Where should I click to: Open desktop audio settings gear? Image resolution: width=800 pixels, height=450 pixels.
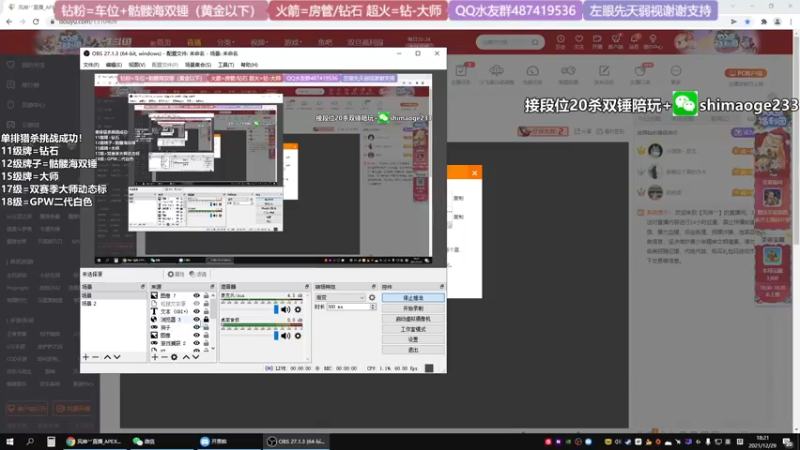(298, 336)
